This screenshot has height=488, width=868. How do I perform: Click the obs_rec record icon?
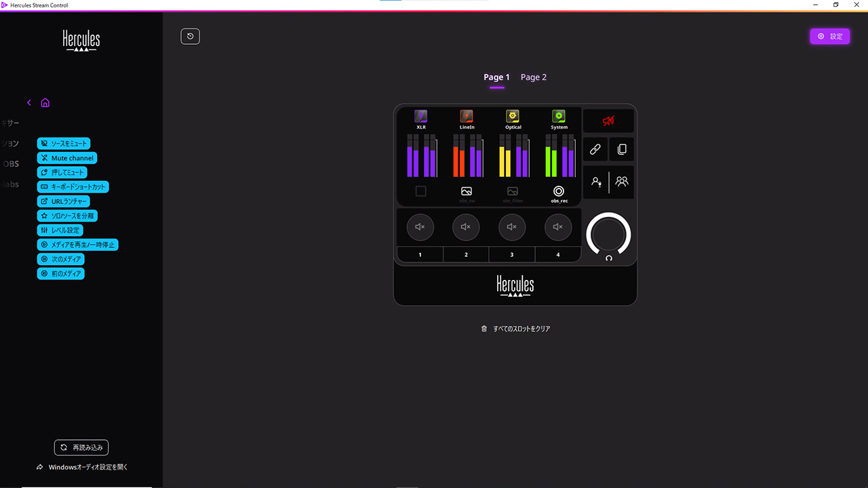point(559,192)
